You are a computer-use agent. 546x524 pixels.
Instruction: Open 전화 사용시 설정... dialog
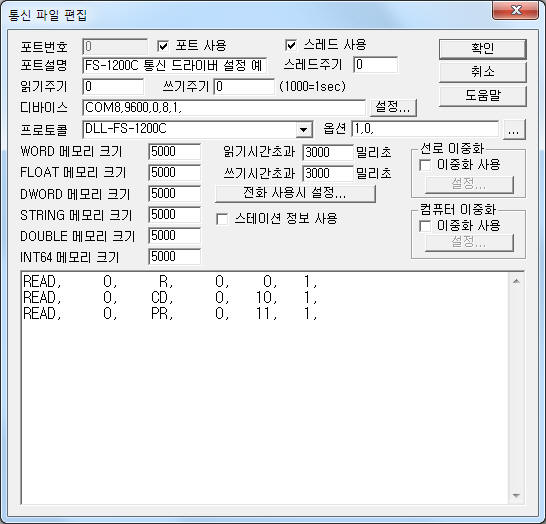pos(295,193)
